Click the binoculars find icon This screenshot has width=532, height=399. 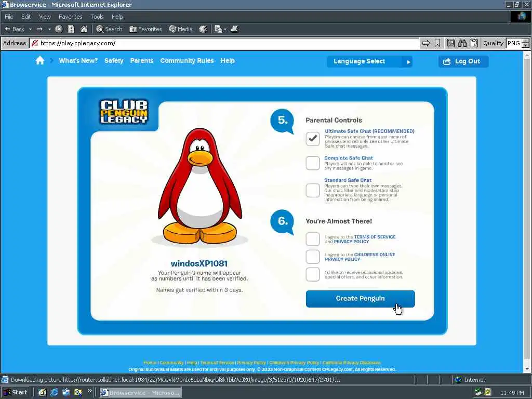tap(462, 43)
